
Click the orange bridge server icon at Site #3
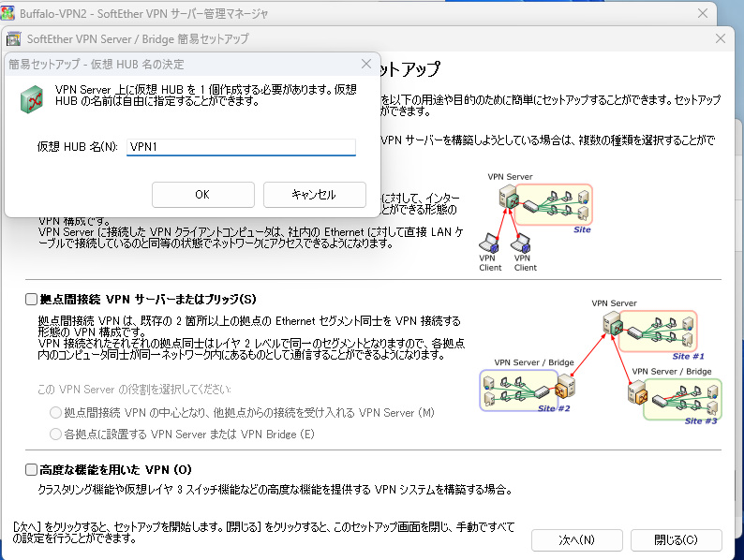pyautogui.click(x=637, y=391)
